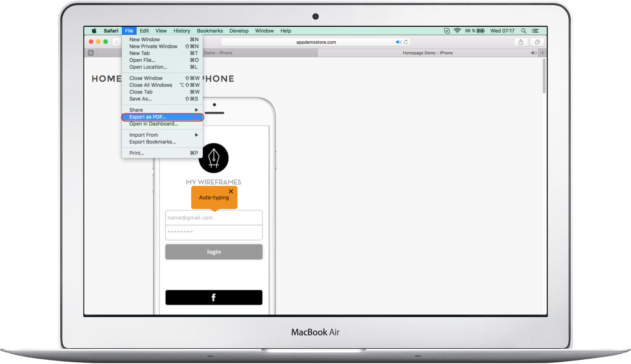Mute audio on the Homepage Demo tab
The height and width of the screenshot is (364, 631).
[534, 52]
